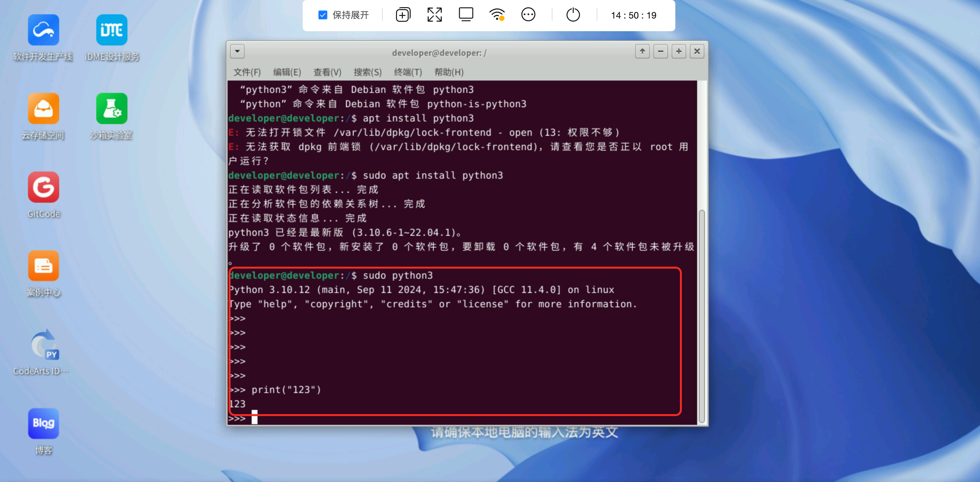Open the 文件(F) menu

tap(247, 72)
